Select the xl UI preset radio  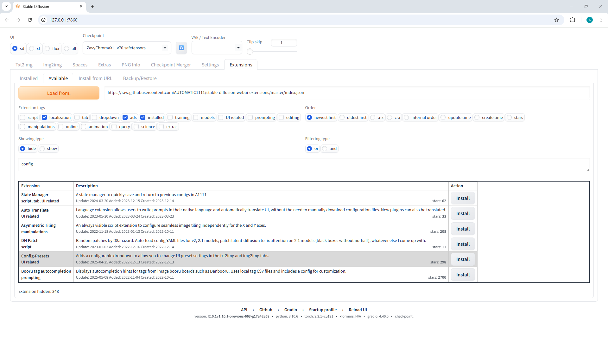point(32,48)
